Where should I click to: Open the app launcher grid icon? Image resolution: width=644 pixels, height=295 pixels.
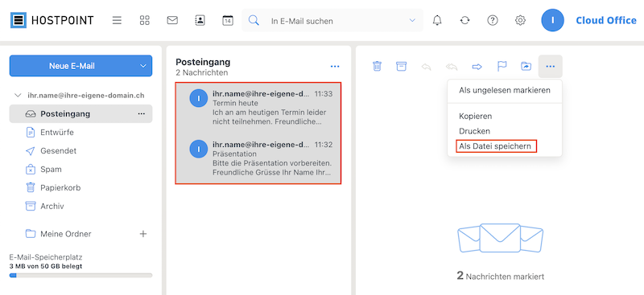145,20
